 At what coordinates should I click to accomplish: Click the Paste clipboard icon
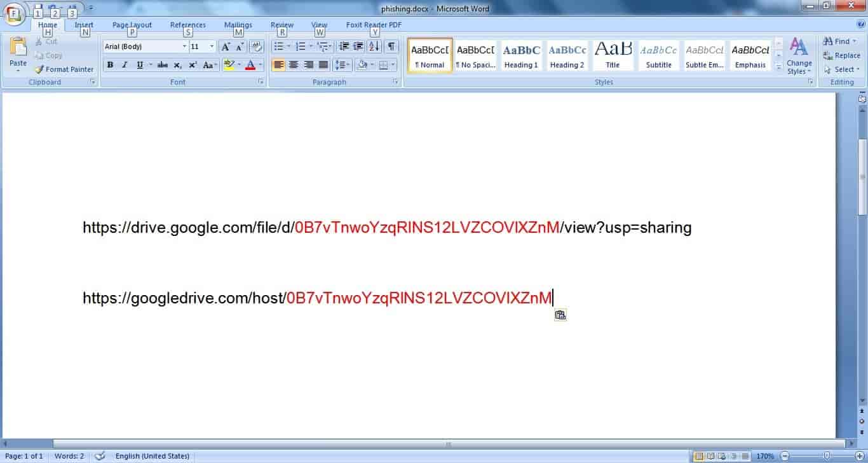18,48
